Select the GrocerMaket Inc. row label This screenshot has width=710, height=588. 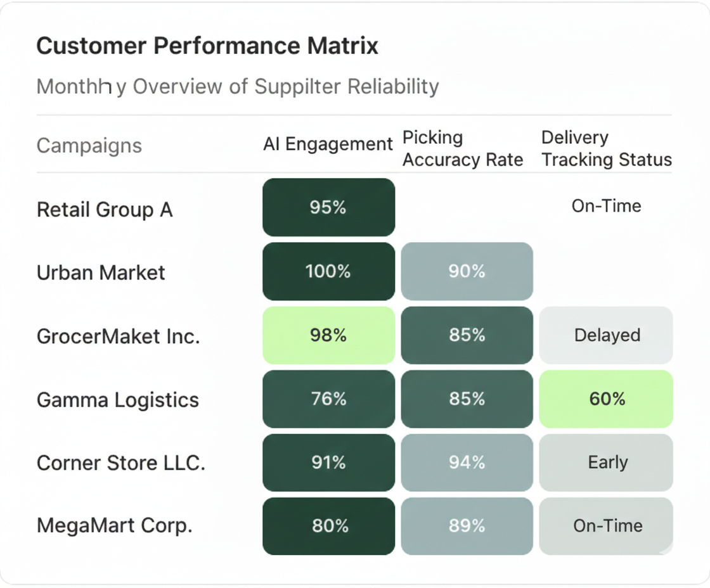pyautogui.click(x=118, y=336)
